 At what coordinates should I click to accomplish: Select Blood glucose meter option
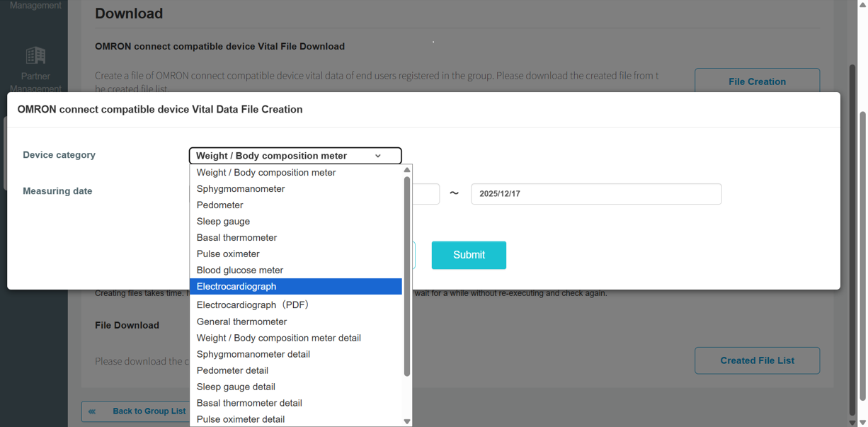click(296, 271)
